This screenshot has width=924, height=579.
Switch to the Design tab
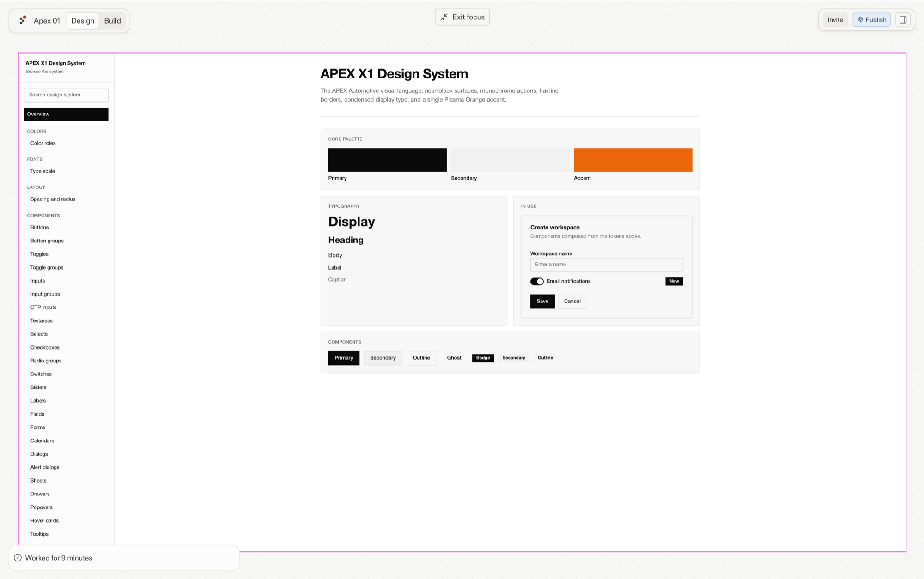tap(83, 21)
